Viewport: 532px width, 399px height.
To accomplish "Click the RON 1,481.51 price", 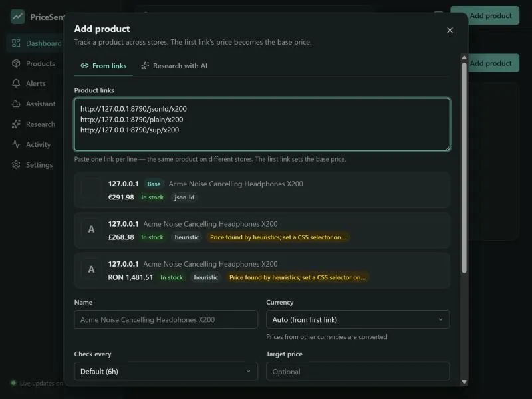I will pos(130,277).
